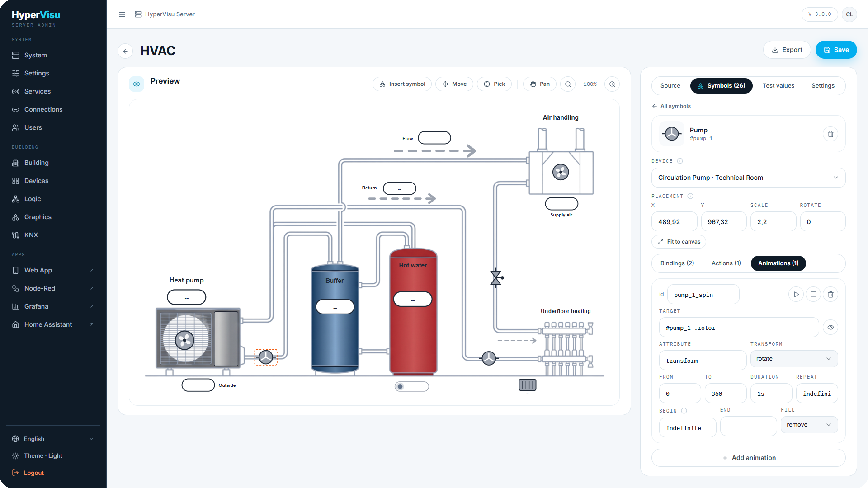
Task: Delete the Pump symbol with the trash icon
Action: pyautogui.click(x=830, y=134)
